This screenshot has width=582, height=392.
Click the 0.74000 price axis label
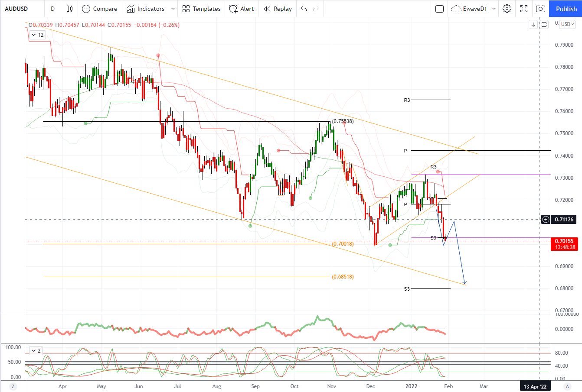[564, 156]
